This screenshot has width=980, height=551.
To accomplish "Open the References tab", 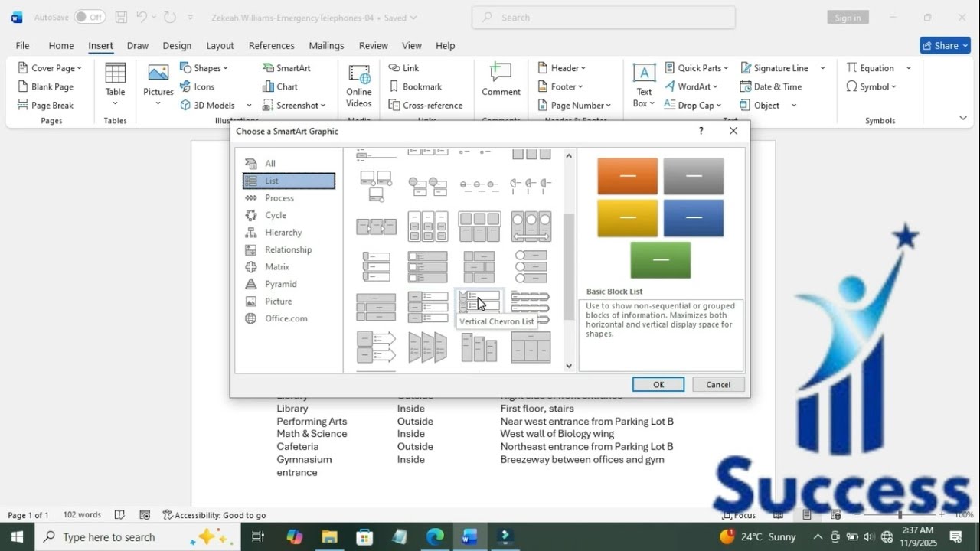I will coord(271,45).
